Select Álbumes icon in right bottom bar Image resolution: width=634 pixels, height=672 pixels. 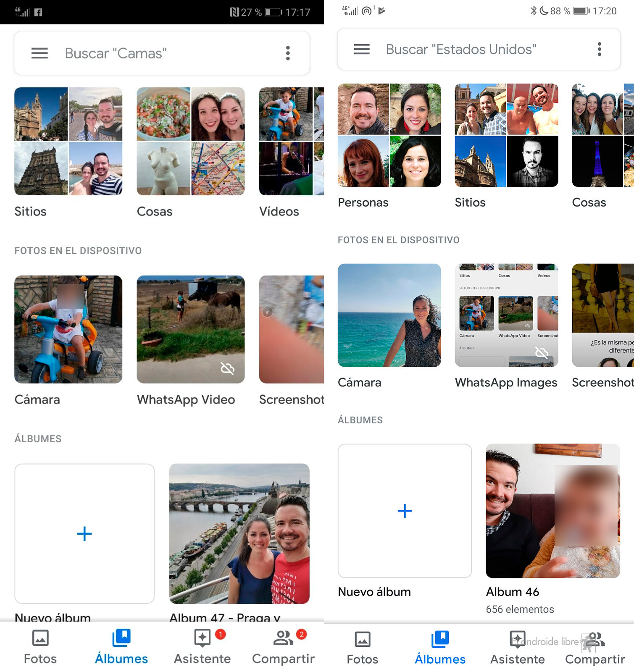point(440,647)
